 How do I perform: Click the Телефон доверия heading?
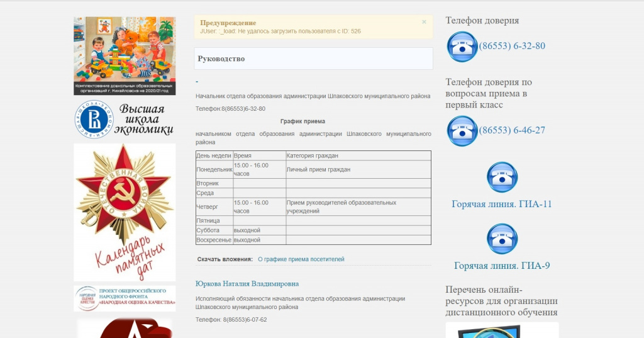(482, 21)
